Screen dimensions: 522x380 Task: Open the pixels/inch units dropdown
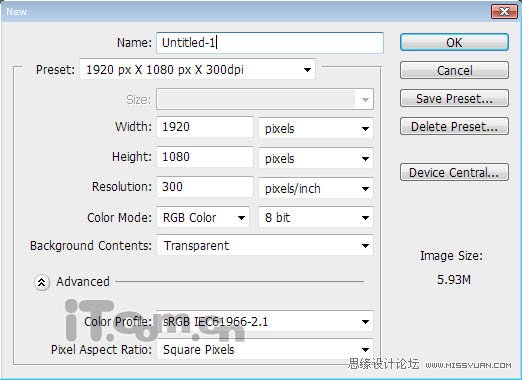point(316,188)
